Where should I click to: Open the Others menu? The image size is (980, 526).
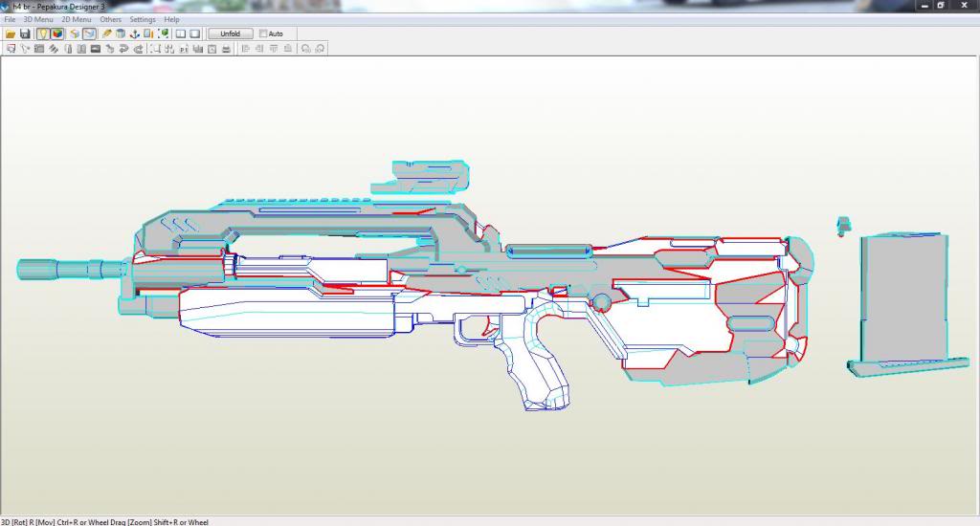tap(111, 19)
